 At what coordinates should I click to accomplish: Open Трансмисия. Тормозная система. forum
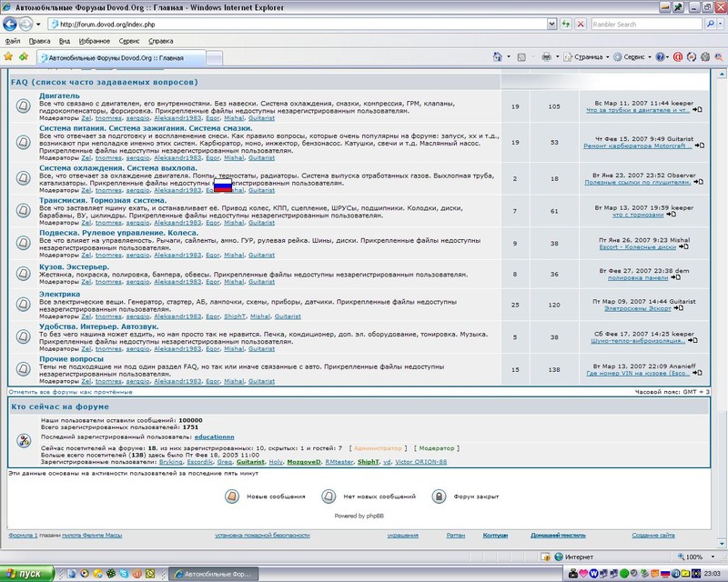(x=103, y=200)
